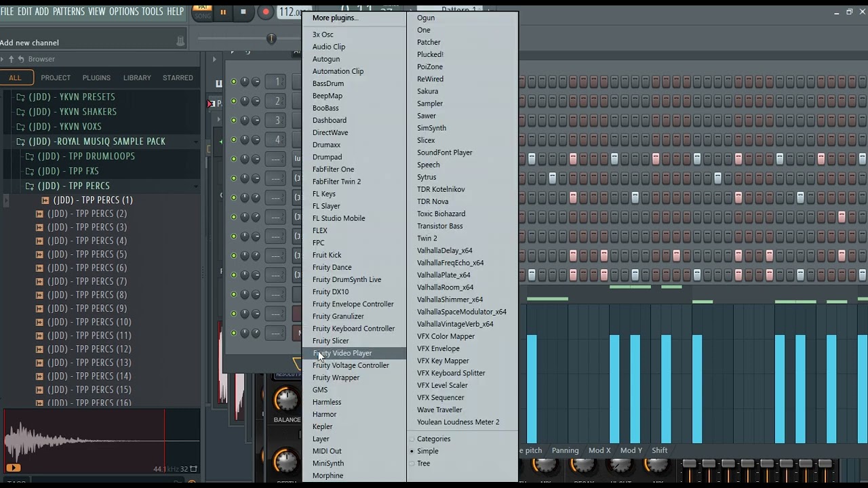Open the FILE menu

tap(7, 12)
